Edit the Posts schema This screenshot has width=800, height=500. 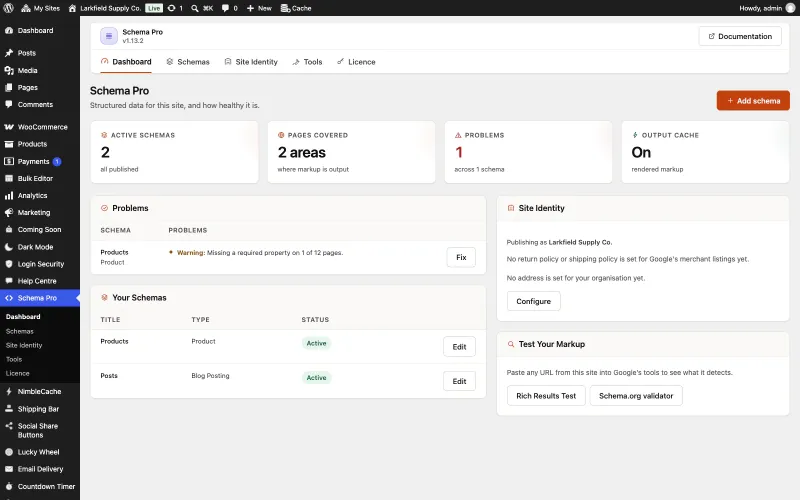tap(459, 381)
